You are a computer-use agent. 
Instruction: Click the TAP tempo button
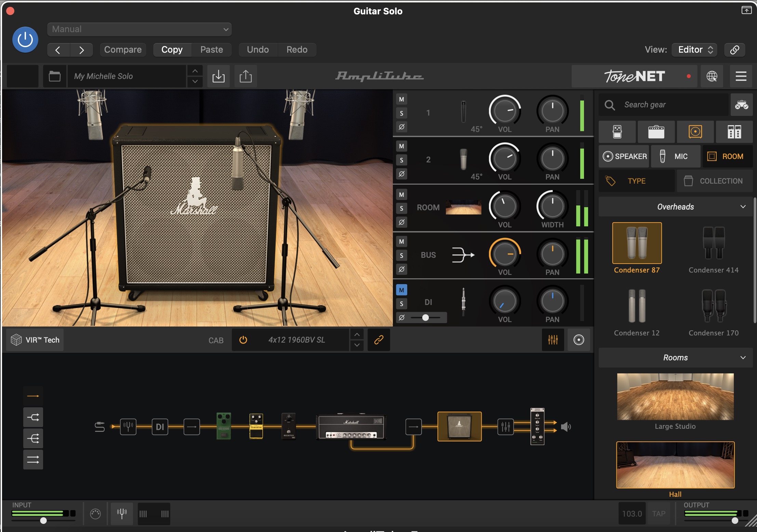pyautogui.click(x=659, y=514)
